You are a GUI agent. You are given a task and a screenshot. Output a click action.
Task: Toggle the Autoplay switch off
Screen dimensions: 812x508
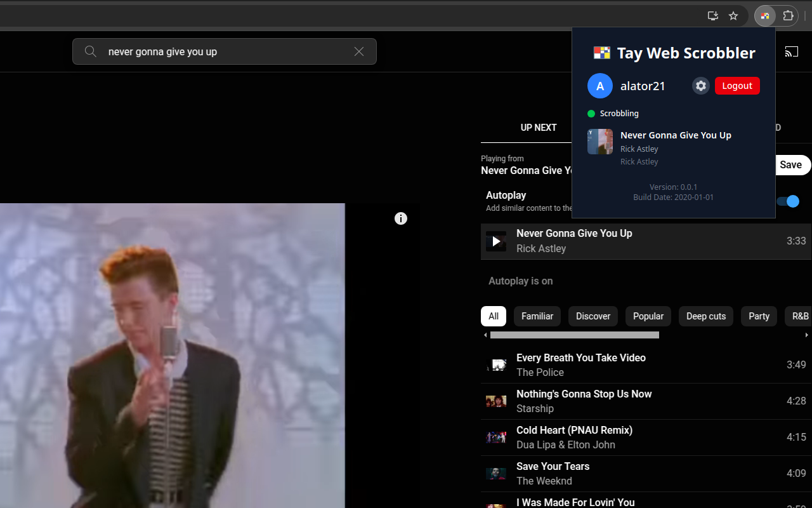(788, 201)
